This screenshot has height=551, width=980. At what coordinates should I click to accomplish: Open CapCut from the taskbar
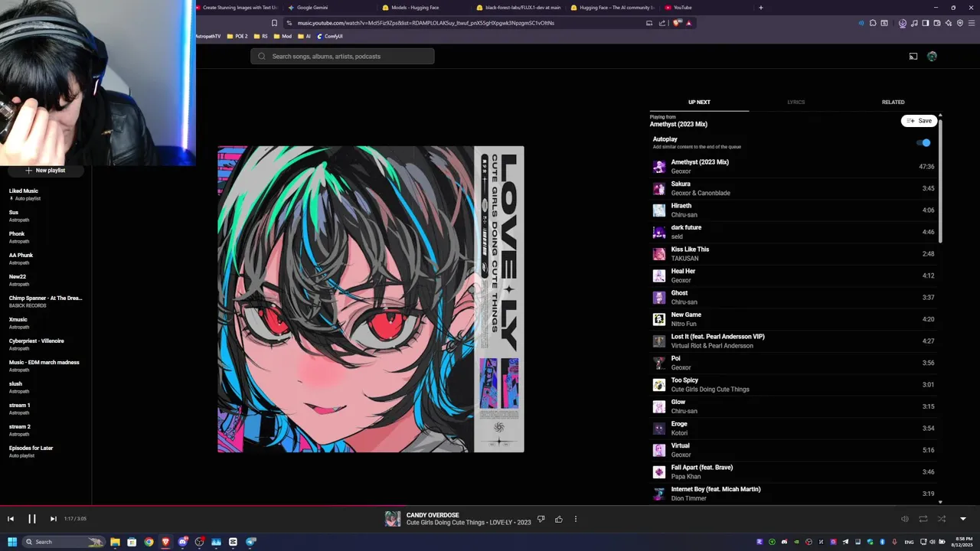(233, 542)
